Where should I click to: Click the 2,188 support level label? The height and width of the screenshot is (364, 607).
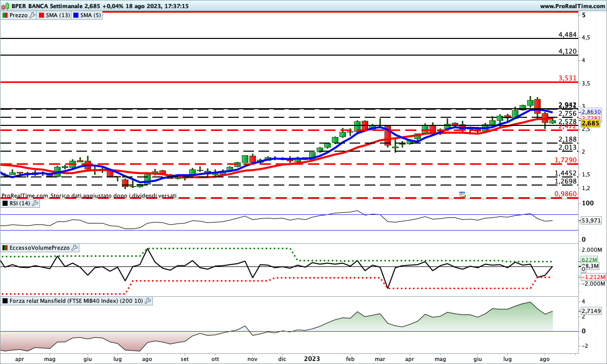[568, 139]
